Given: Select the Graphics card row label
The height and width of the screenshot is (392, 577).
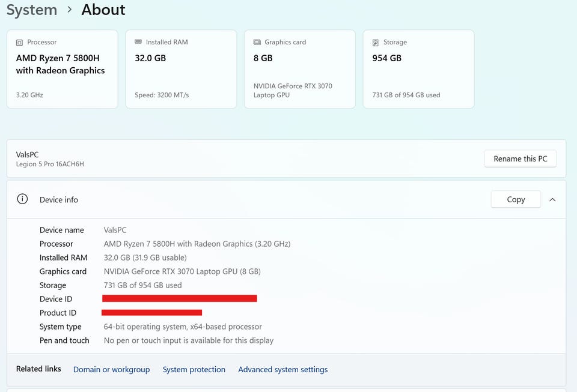Looking at the screenshot, I should [x=63, y=271].
